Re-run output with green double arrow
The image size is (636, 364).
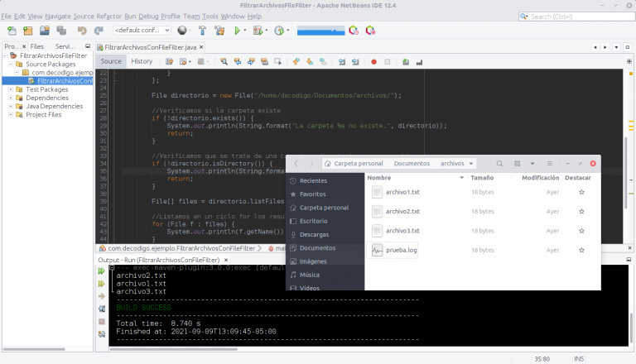(101, 271)
